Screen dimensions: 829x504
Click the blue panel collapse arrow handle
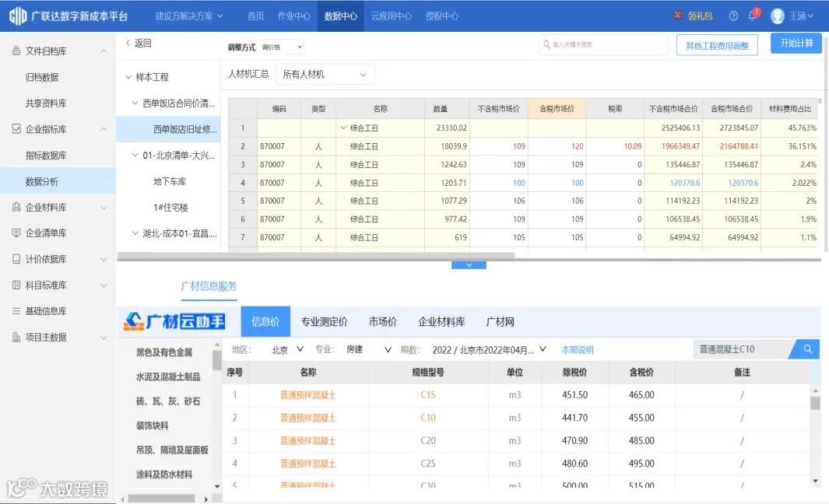coord(469,264)
